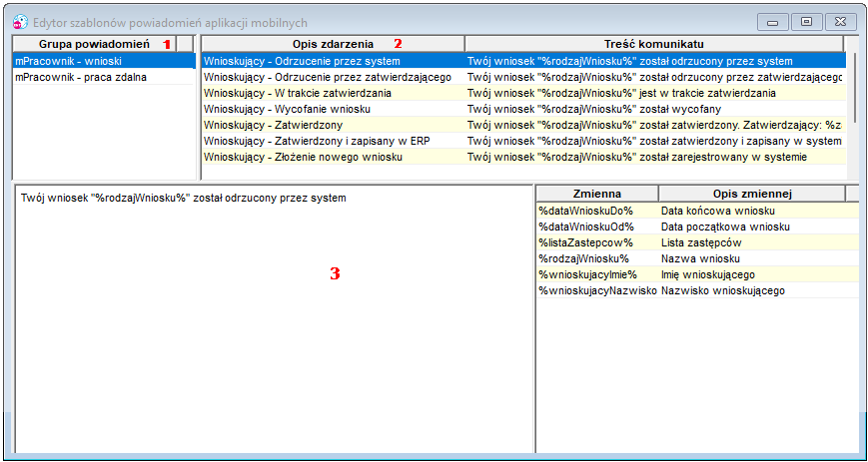Select group 'mPracownik - praca zdalna'

[x=104, y=77]
